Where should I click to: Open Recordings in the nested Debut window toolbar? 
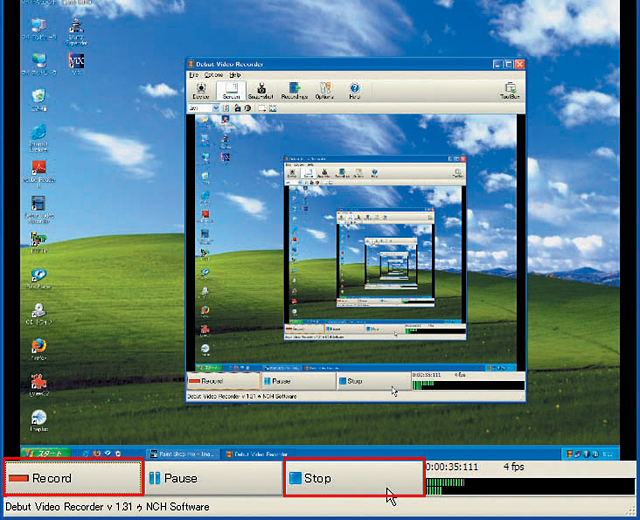coord(294,91)
